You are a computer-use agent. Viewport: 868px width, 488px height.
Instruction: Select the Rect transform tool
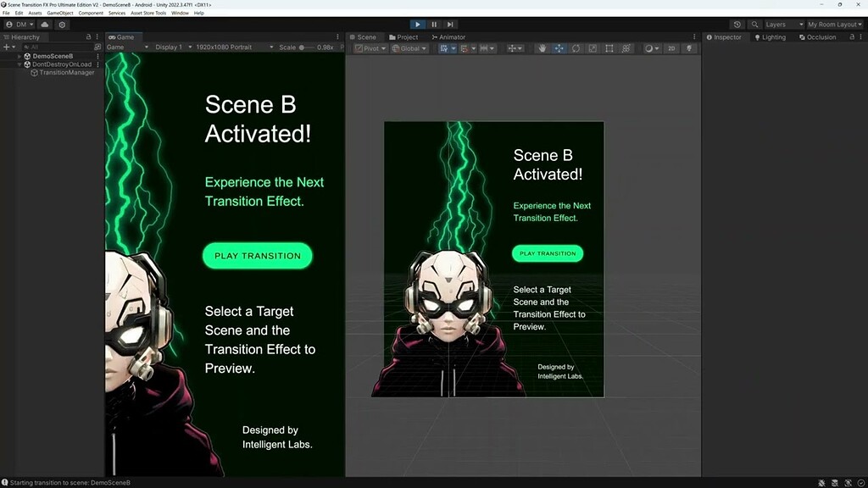[x=609, y=48]
